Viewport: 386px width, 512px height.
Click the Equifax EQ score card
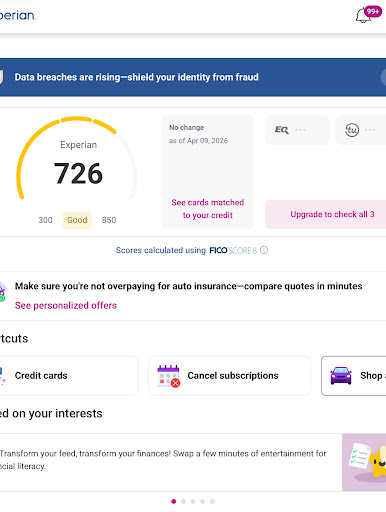[297, 130]
